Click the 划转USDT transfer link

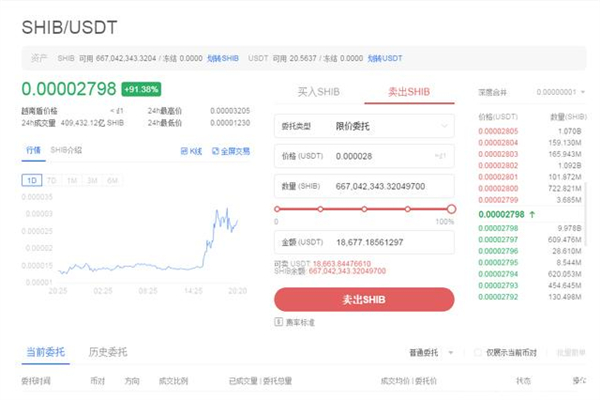pyautogui.click(x=385, y=58)
